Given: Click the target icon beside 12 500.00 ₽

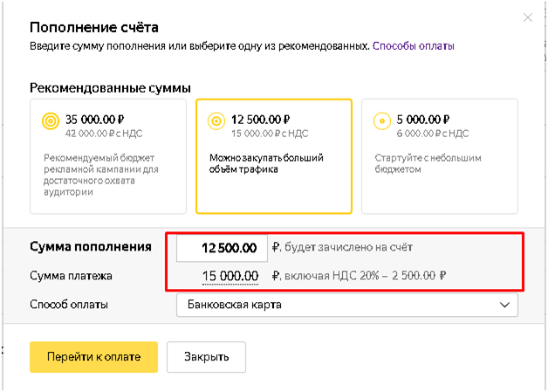Looking at the screenshot, I should (x=216, y=121).
